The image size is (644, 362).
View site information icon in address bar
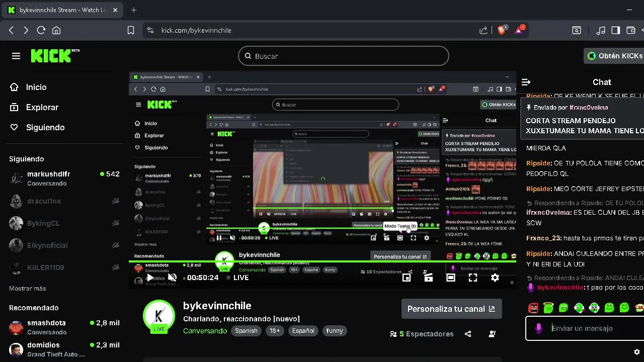[150, 30]
